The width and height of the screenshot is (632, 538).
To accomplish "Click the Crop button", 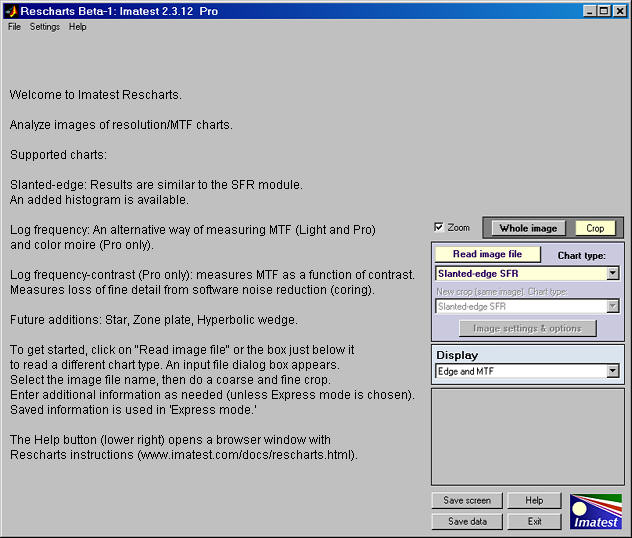I will point(595,228).
